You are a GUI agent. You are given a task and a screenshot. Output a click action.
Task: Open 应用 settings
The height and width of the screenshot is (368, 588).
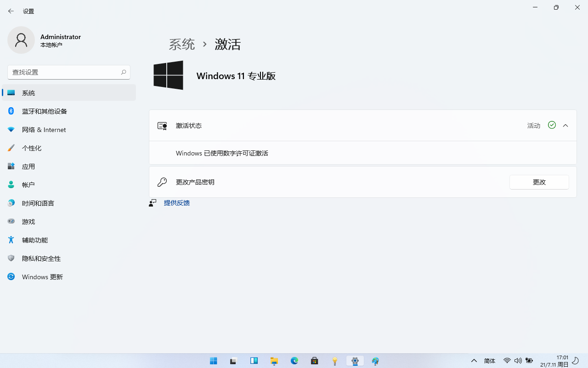[x=69, y=167]
